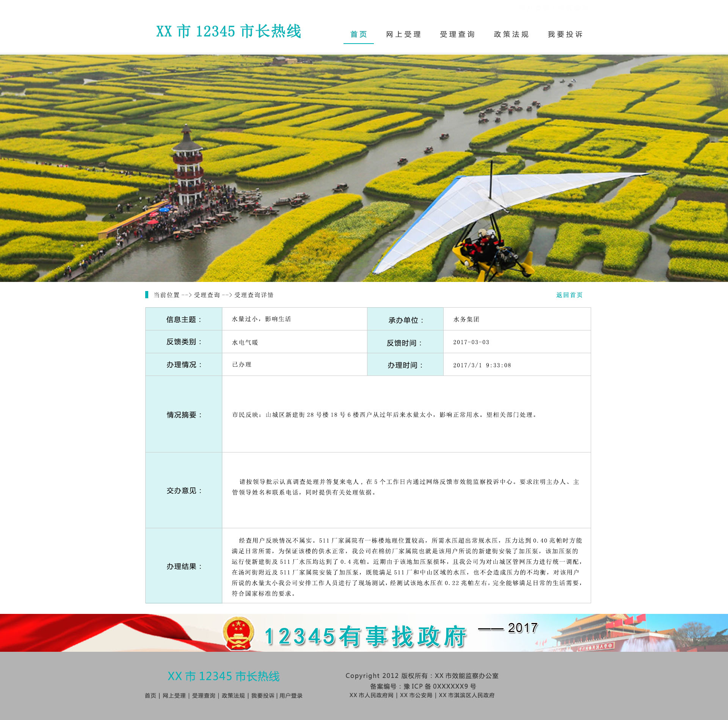
Task: Open 我要投诉 in top navigation
Action: click(565, 34)
